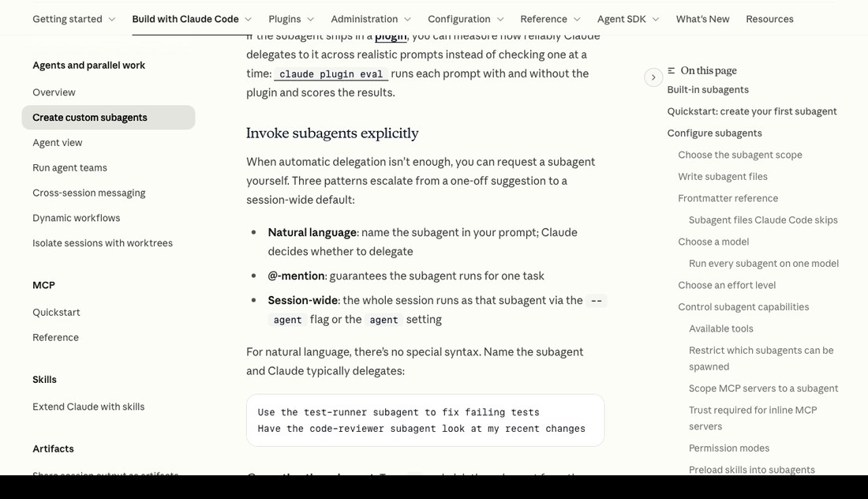Click the Agents and parallel work heading
The height and width of the screenshot is (499, 868).
(88, 66)
